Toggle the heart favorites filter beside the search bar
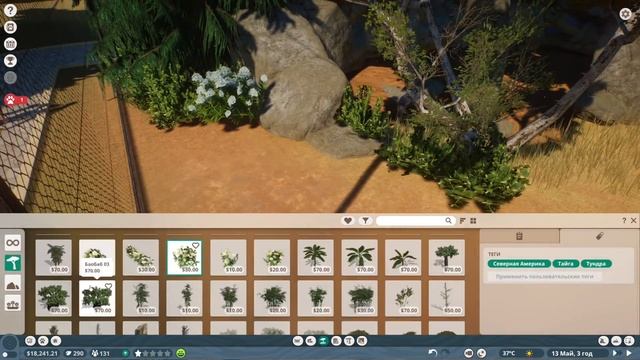 (348, 220)
